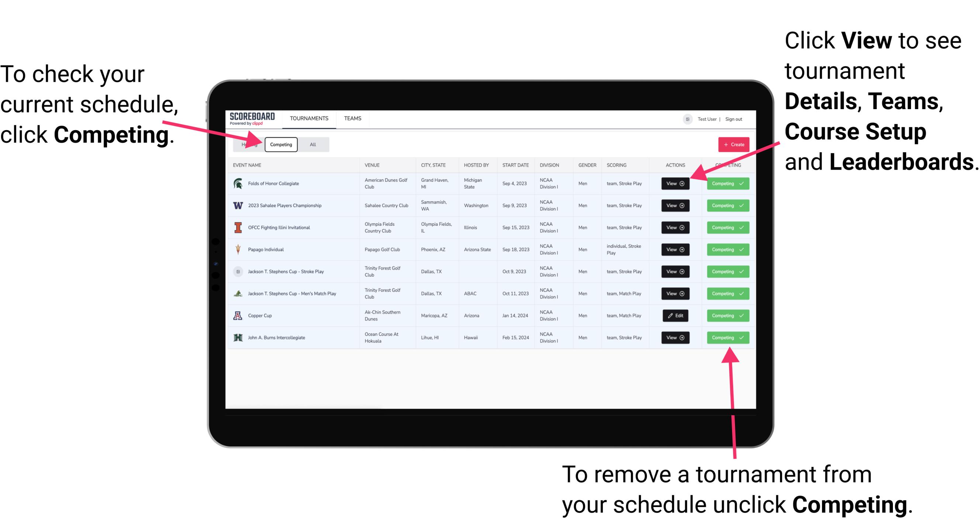Click the Create button

731,144
